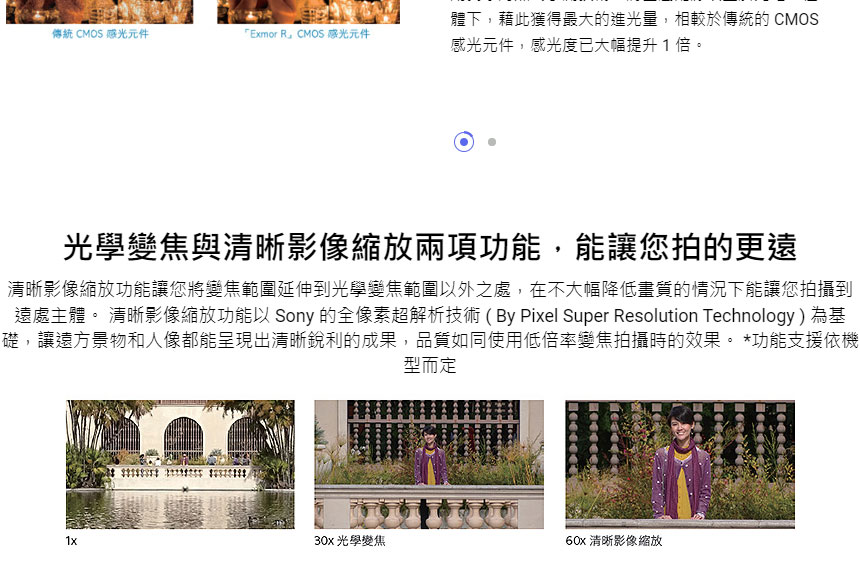Click the 傳統 CMOS 感光元件 caption

tap(99, 34)
